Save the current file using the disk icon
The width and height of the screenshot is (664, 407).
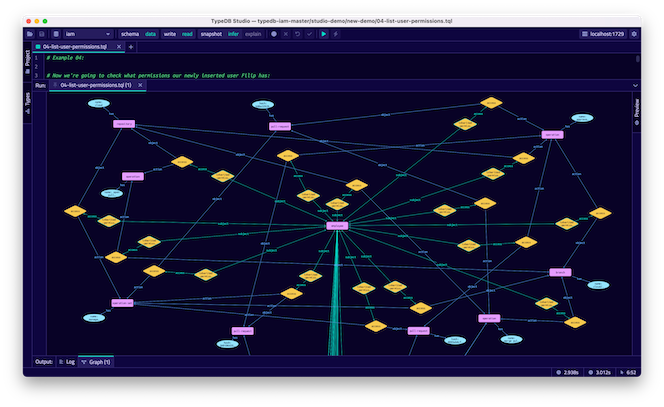coord(42,34)
